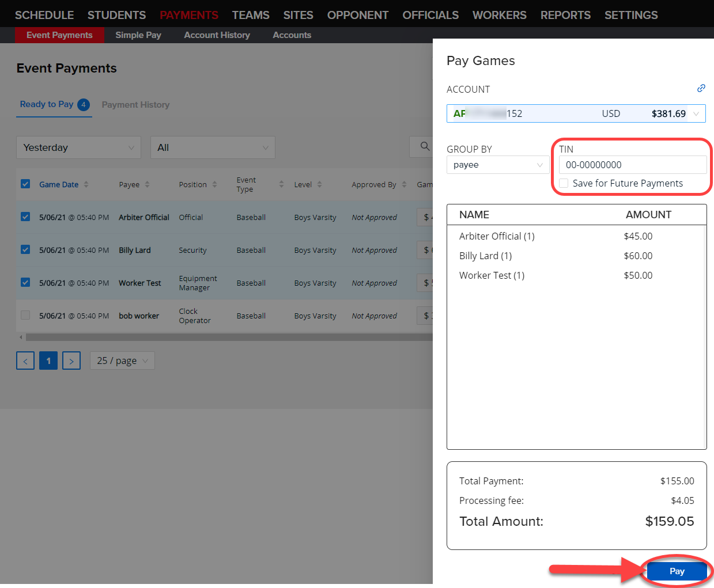Uncheck the Billy Lard row checkbox
The width and height of the screenshot is (714, 588).
[25, 249]
